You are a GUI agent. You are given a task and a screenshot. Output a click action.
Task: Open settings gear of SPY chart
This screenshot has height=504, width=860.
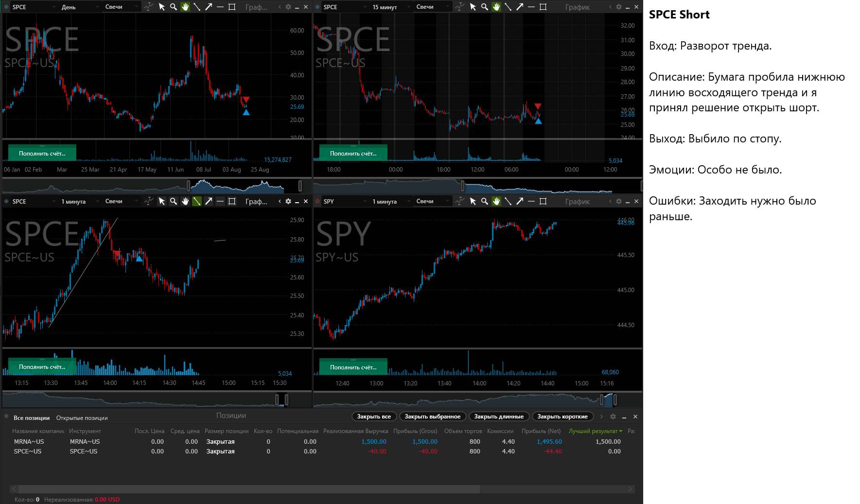click(619, 201)
